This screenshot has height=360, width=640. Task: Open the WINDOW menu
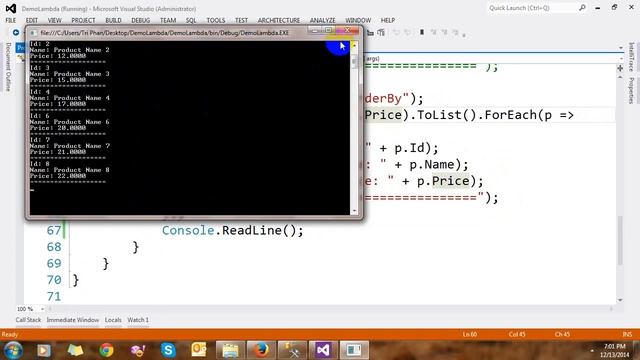(358, 20)
